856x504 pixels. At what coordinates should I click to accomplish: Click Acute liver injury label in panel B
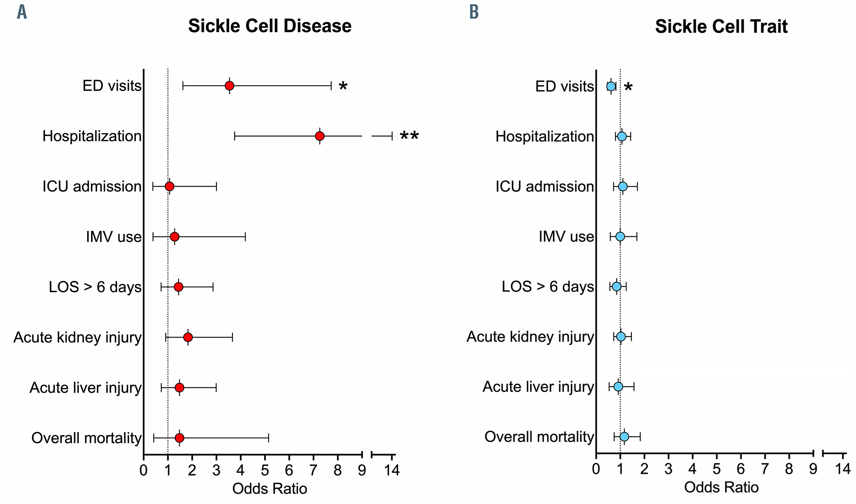coord(538,387)
